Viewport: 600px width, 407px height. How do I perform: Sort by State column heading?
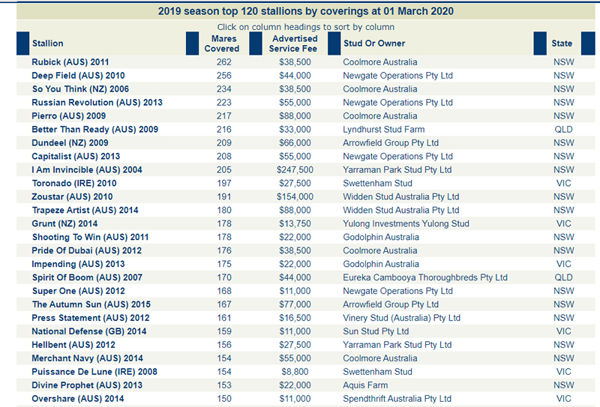562,44
